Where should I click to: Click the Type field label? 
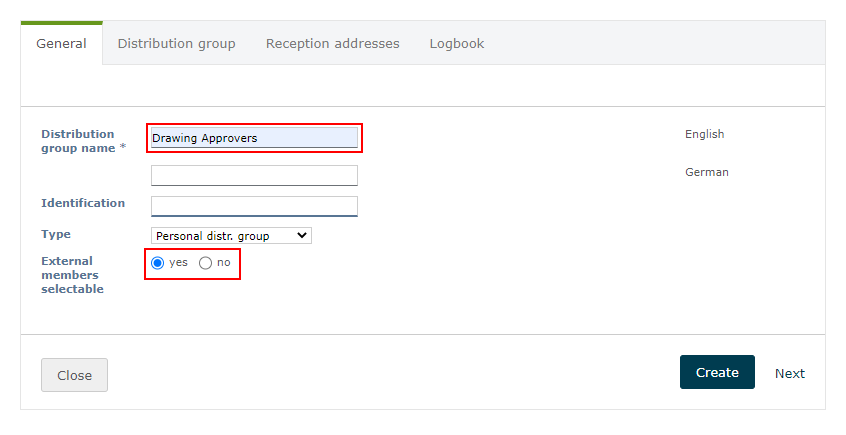[56, 234]
